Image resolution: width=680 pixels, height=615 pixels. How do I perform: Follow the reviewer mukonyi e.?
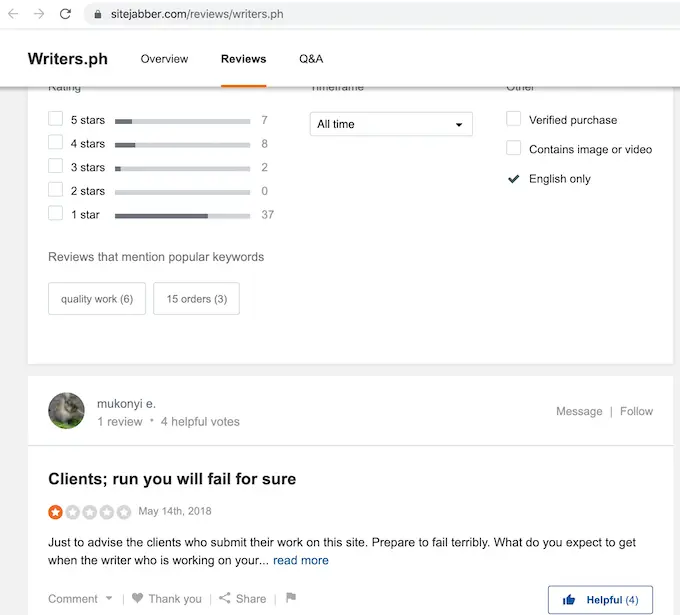[636, 411]
